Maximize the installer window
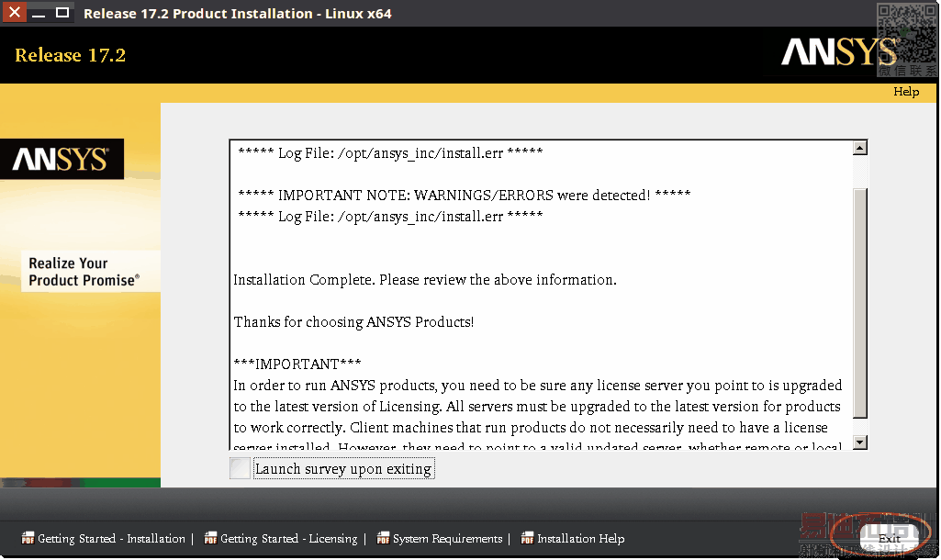Image resolution: width=941 pixels, height=560 pixels. point(62,12)
